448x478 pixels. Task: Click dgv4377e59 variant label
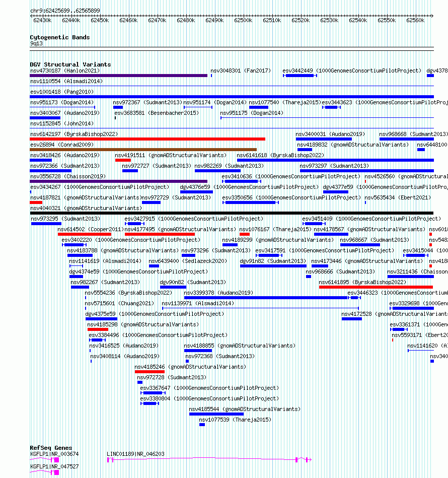point(385,187)
